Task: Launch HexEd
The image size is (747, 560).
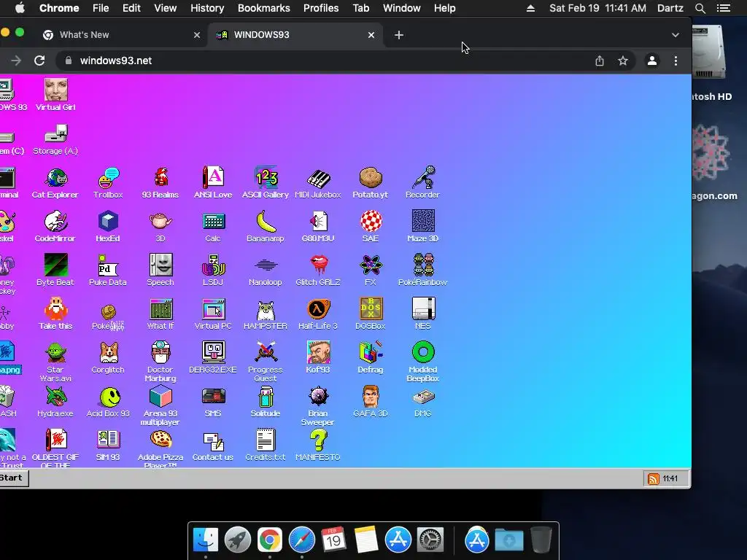Action: (x=108, y=227)
